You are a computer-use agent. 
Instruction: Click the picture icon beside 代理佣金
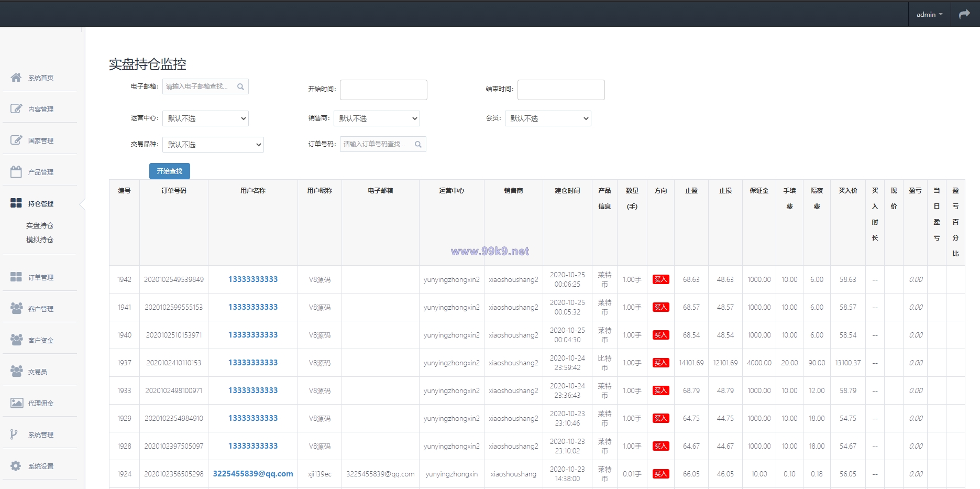click(16, 403)
